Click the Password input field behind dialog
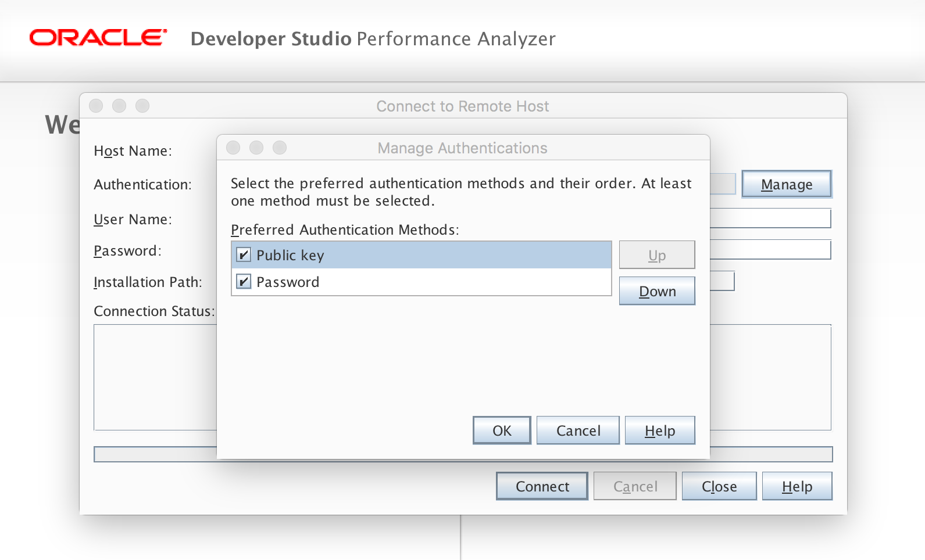The image size is (925, 560). [x=771, y=250]
